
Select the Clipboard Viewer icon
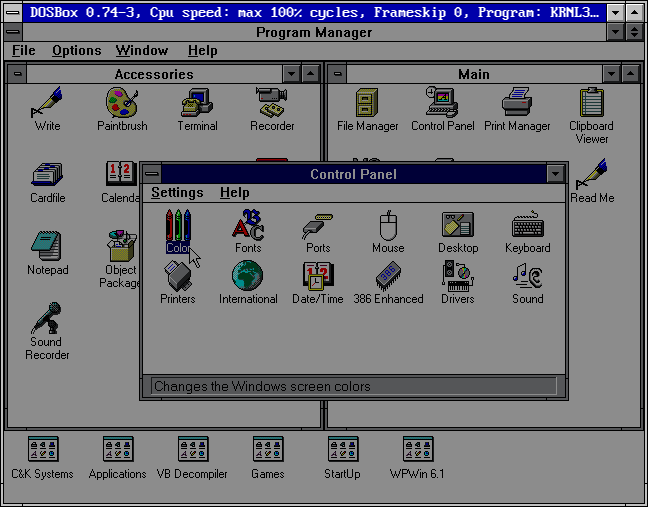coord(591,115)
